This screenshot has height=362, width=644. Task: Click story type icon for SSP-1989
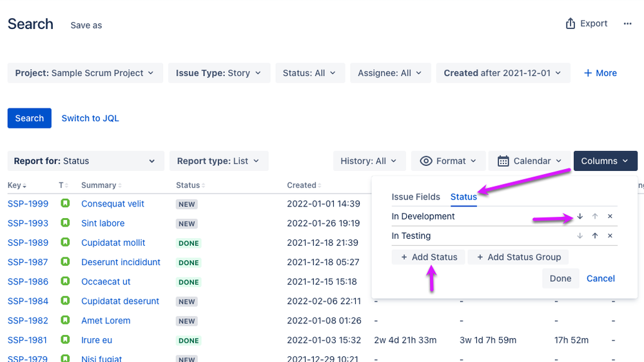point(65,242)
